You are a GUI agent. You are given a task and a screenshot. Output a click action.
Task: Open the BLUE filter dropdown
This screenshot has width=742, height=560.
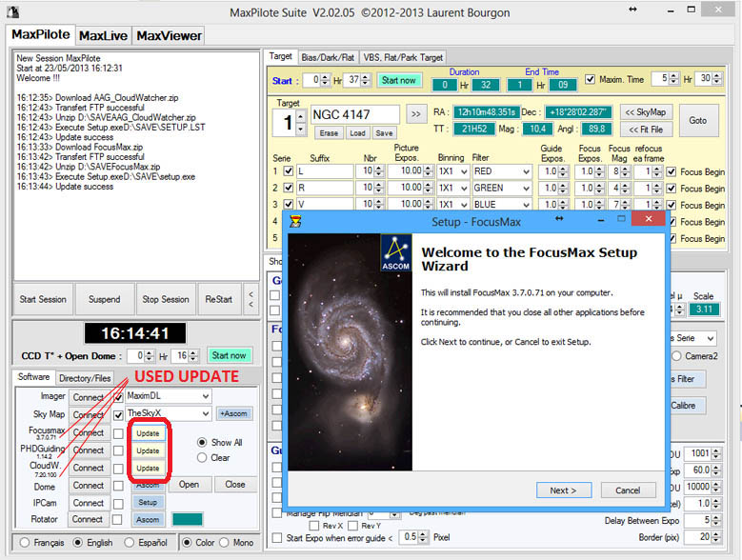click(526, 205)
